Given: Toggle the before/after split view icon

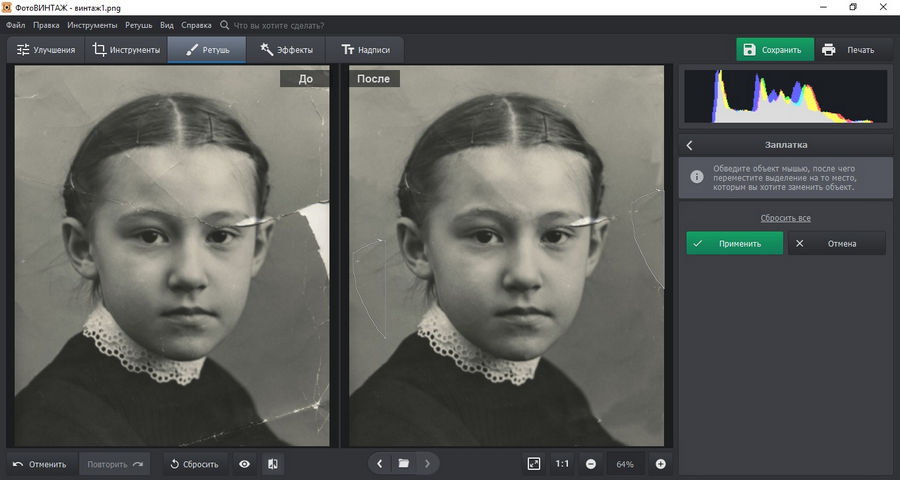Looking at the screenshot, I should click(273, 464).
